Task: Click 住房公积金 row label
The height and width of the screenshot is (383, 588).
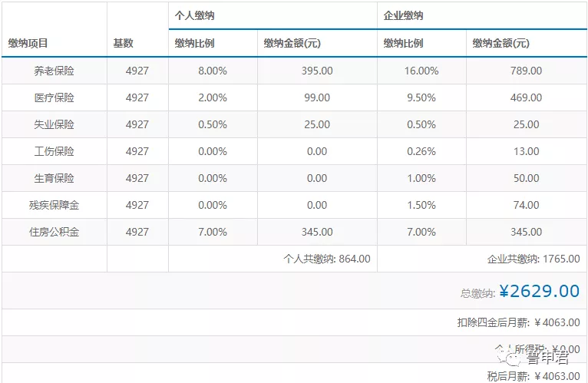Action: [x=54, y=232]
